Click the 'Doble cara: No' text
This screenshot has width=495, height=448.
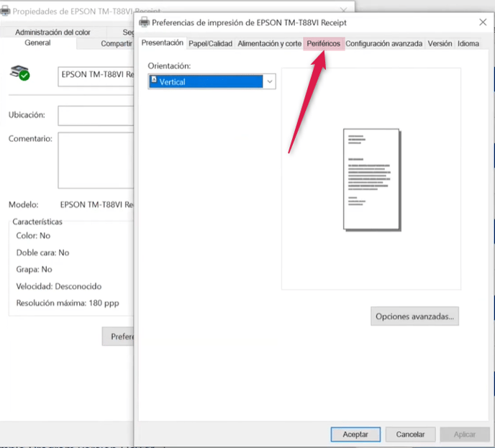(42, 252)
